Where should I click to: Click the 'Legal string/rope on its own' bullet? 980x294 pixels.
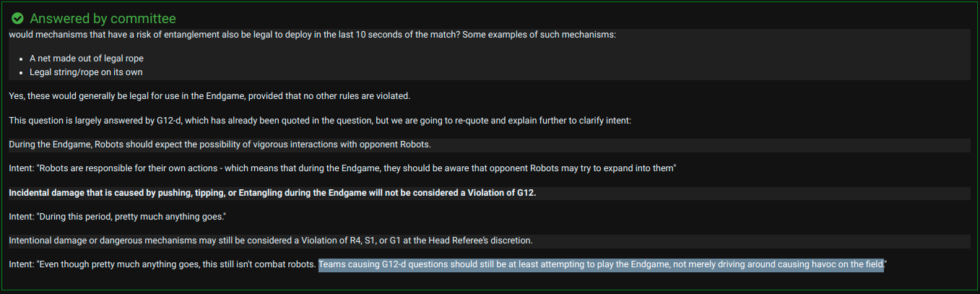click(86, 72)
